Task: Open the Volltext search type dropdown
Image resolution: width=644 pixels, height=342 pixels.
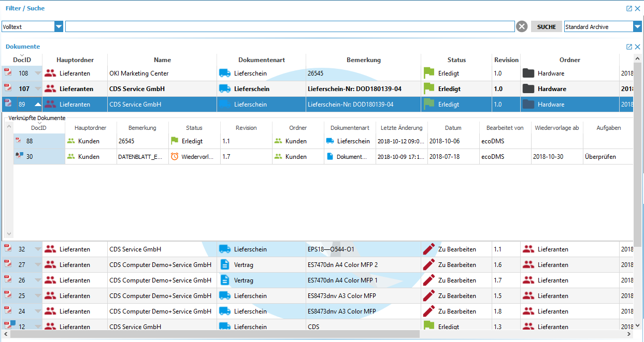Action: (x=59, y=27)
